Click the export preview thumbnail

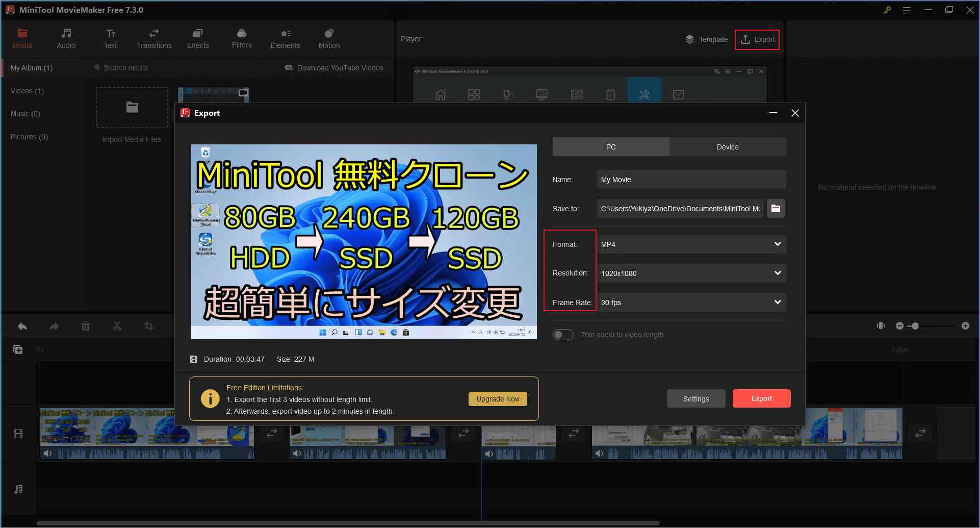click(x=364, y=241)
